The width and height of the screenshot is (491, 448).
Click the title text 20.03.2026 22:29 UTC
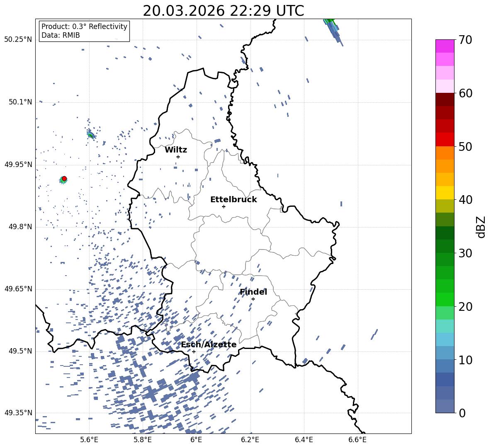(223, 11)
